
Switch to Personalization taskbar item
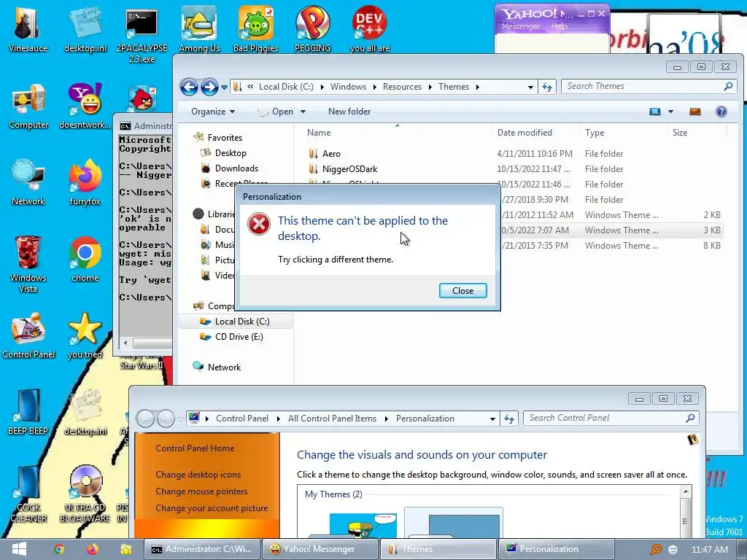555,549
